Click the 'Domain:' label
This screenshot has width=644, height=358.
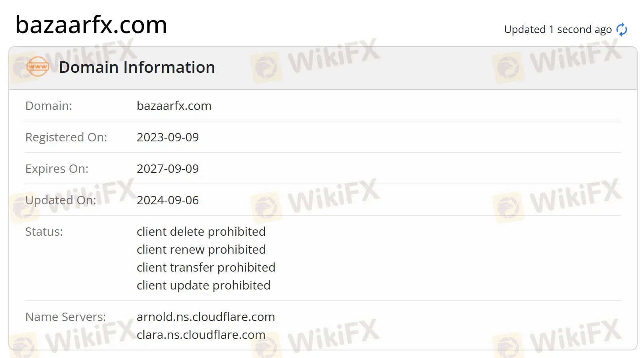pyautogui.click(x=49, y=106)
